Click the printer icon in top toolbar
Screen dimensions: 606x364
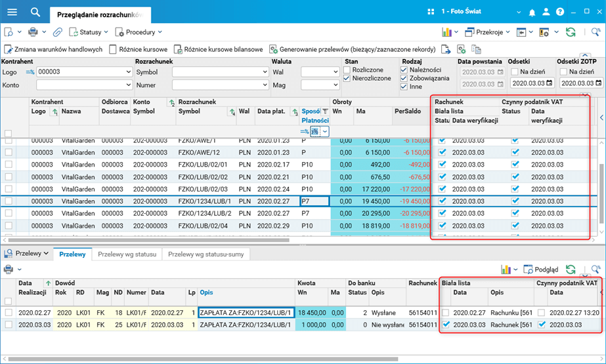point(33,31)
